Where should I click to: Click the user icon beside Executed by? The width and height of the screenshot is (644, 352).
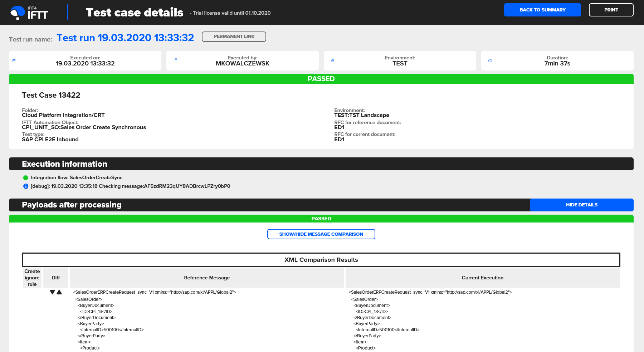pos(176,59)
